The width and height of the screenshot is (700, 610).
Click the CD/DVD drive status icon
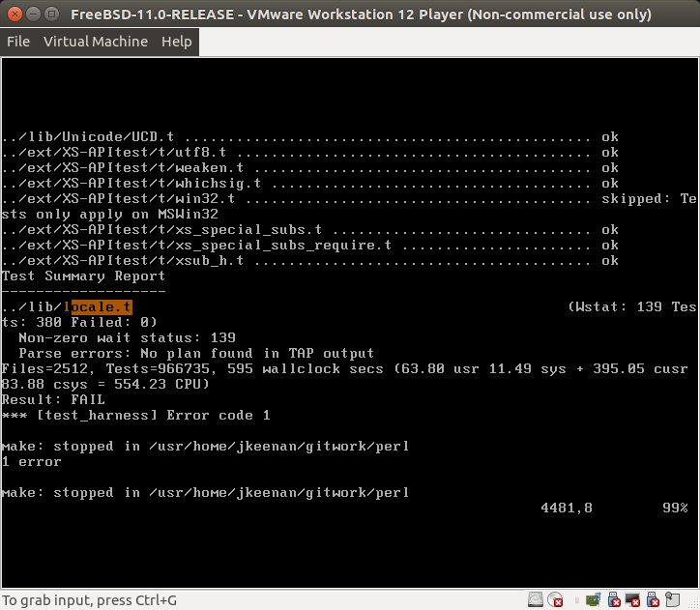[555, 599]
